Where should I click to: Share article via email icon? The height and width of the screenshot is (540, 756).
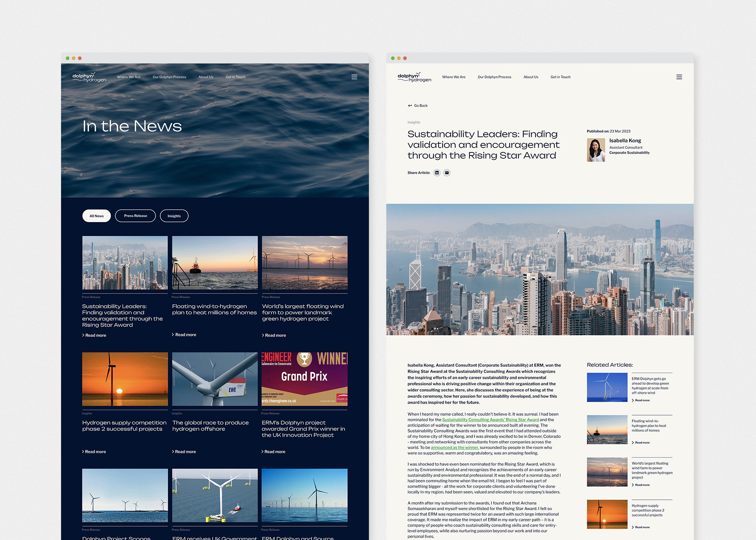point(447,173)
